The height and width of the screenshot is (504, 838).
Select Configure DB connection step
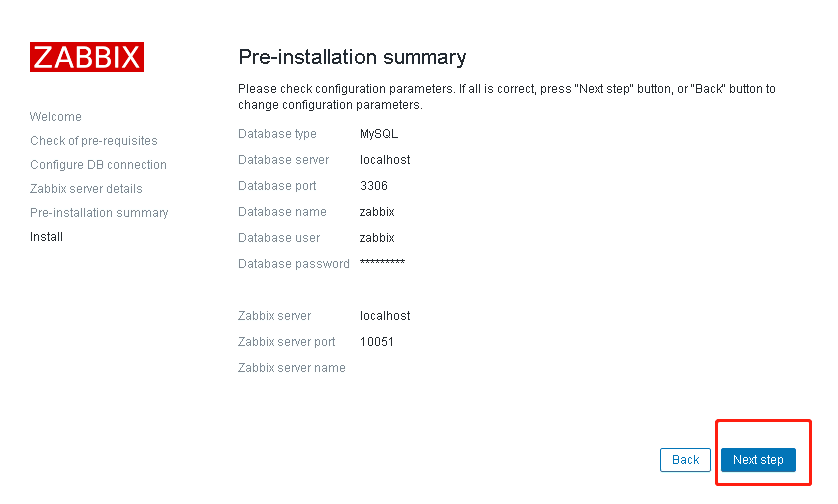pyautogui.click(x=98, y=165)
